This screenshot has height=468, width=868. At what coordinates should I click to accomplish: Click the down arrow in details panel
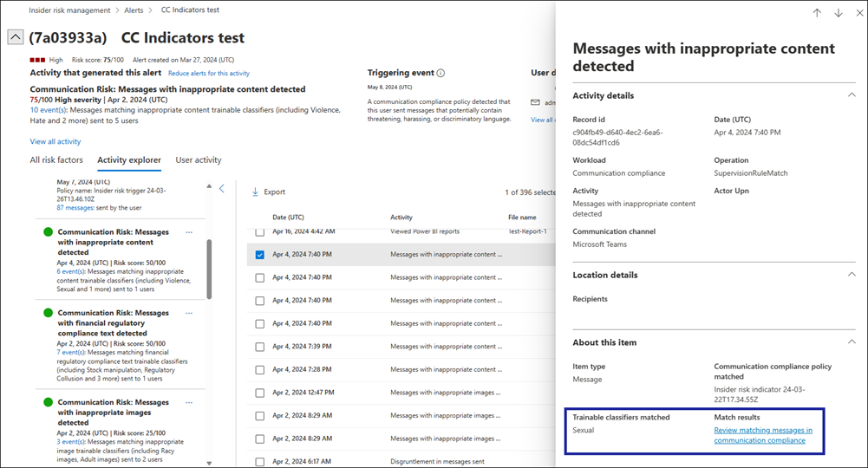pos(839,13)
